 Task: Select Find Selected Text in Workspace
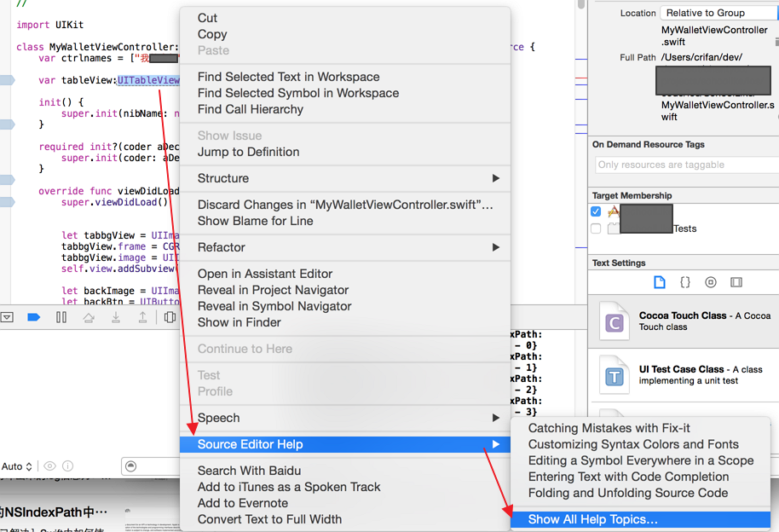tap(345, 77)
